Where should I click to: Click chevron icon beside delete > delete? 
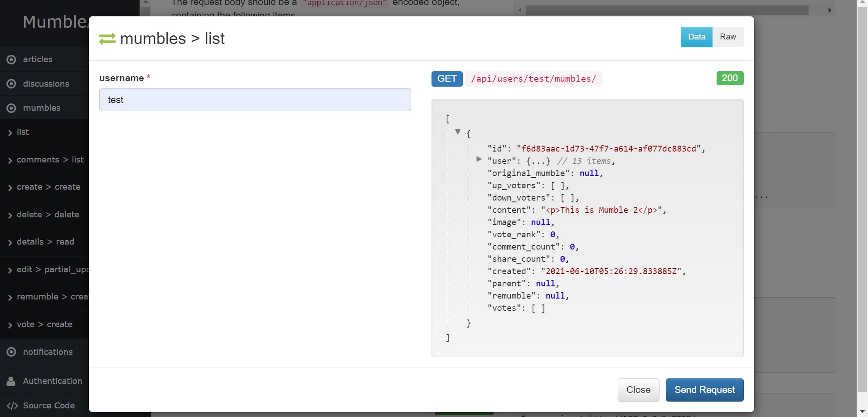tap(10, 216)
